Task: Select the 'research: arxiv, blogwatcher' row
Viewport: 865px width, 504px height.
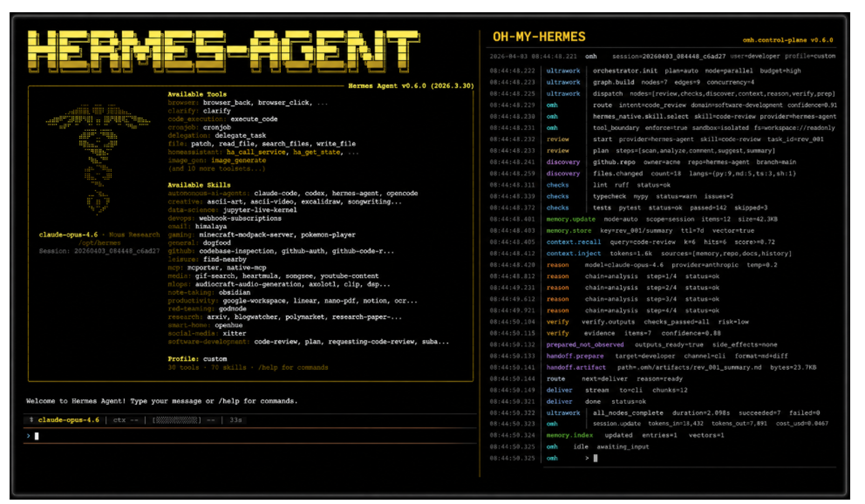Action: 285,318
